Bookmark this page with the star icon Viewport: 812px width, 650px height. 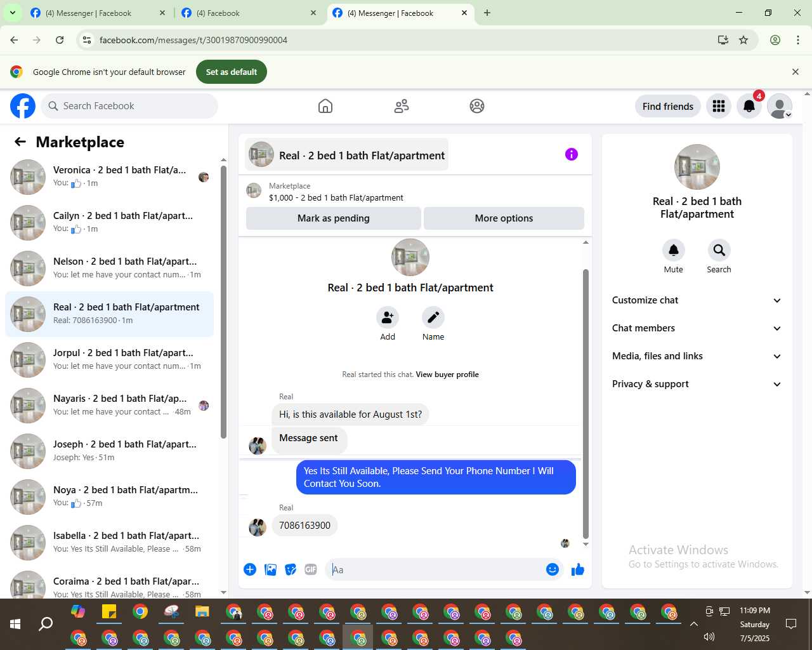point(743,40)
